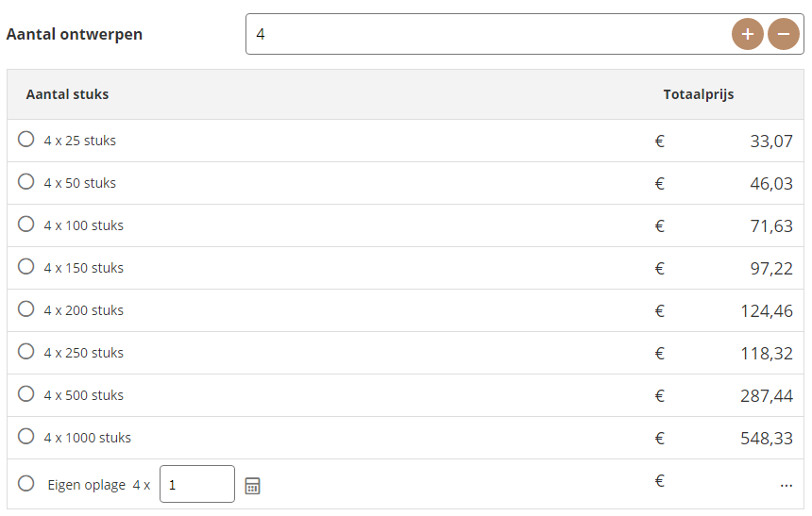Click the Eigen oplage quantity input field
The height and width of the screenshot is (516, 812).
(196, 484)
